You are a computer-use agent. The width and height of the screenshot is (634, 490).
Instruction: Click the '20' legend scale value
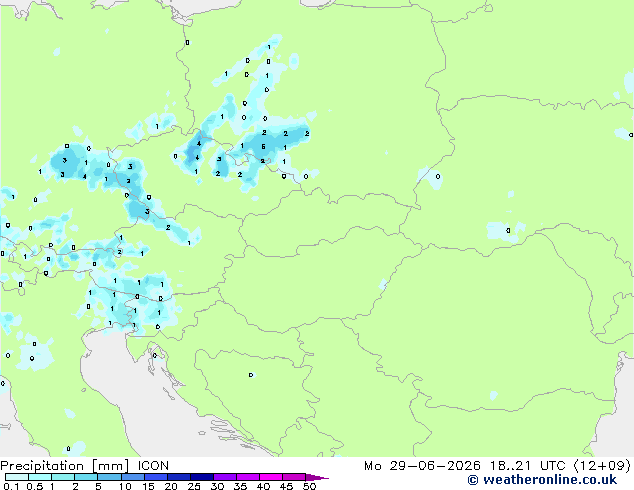tap(171, 486)
